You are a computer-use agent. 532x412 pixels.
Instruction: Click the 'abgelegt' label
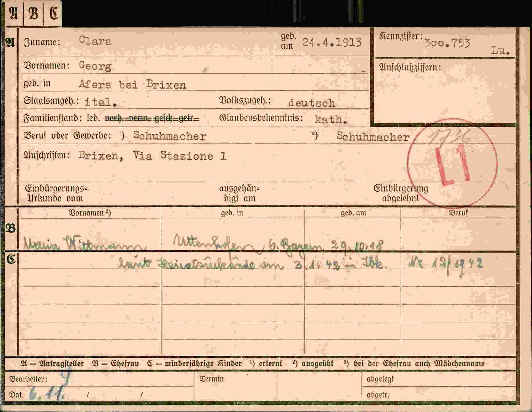tap(380, 379)
